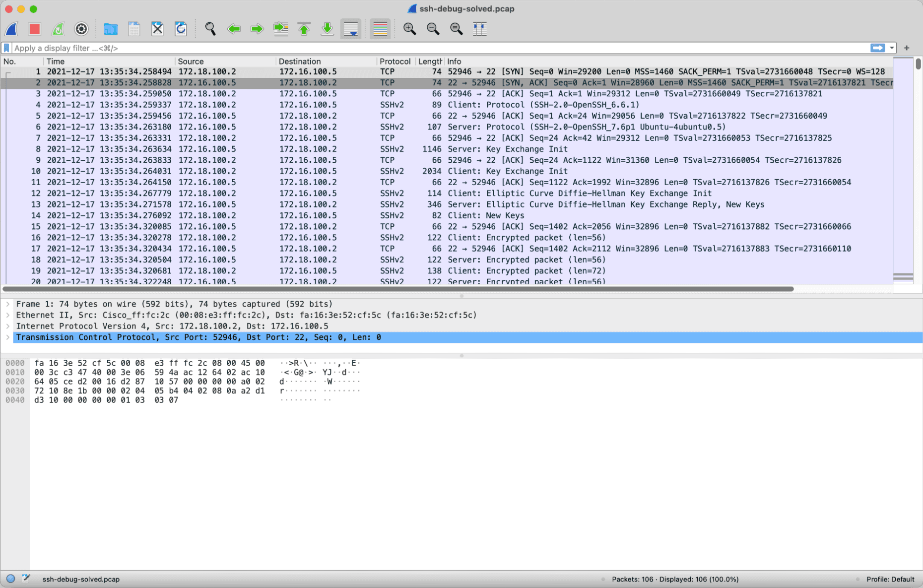Toggle packet list colorization

(380, 29)
